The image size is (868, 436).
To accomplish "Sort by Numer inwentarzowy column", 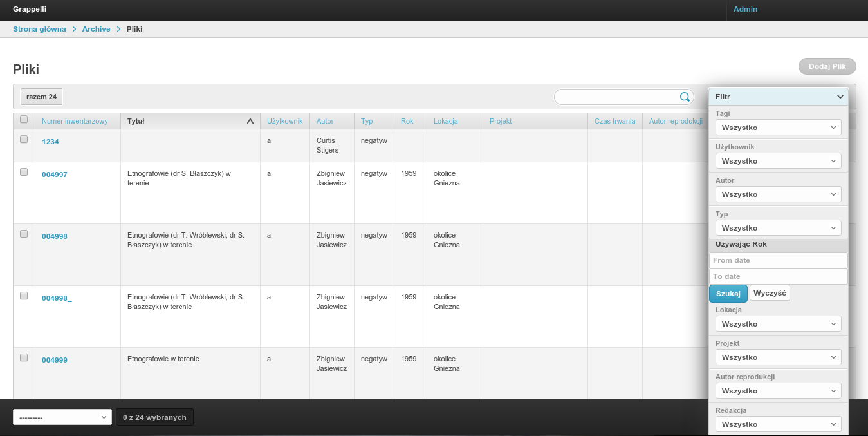I will pos(75,121).
